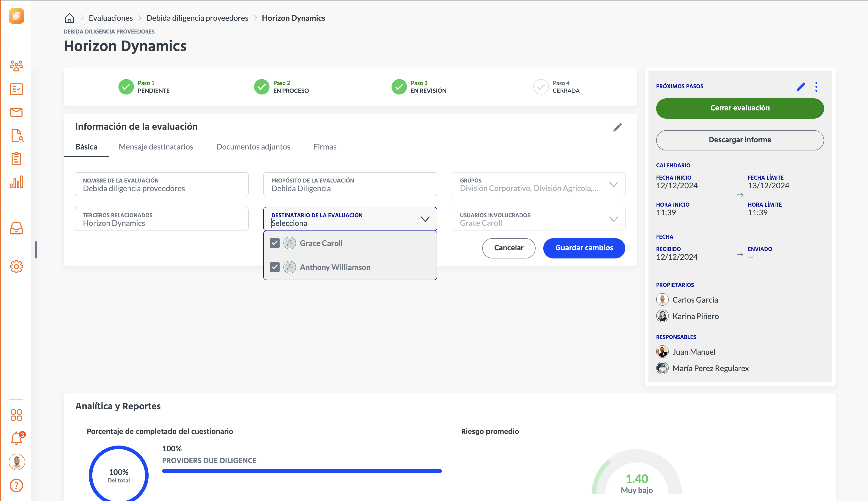Image resolution: width=868 pixels, height=501 pixels.
Task: Collapse the Destinatario de la evaluación dropdown
Action: pyautogui.click(x=425, y=219)
